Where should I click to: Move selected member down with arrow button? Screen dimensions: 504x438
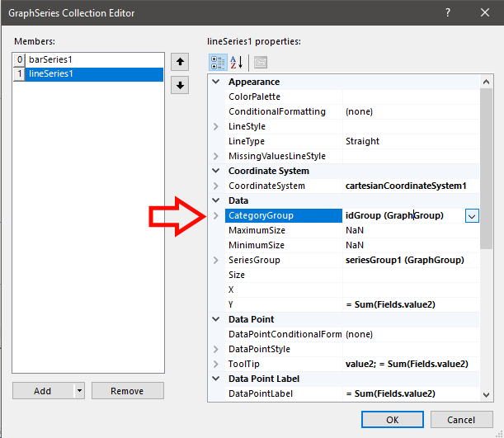tap(180, 85)
